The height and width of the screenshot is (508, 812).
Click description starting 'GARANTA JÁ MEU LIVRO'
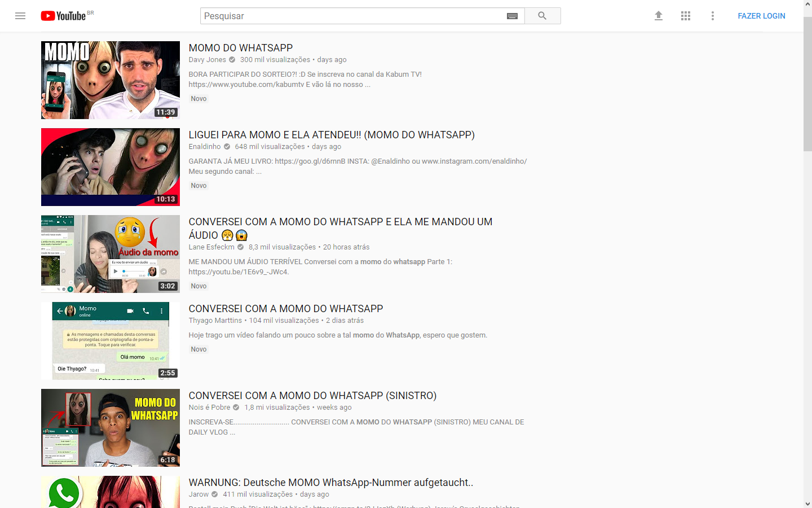pyautogui.click(x=358, y=167)
